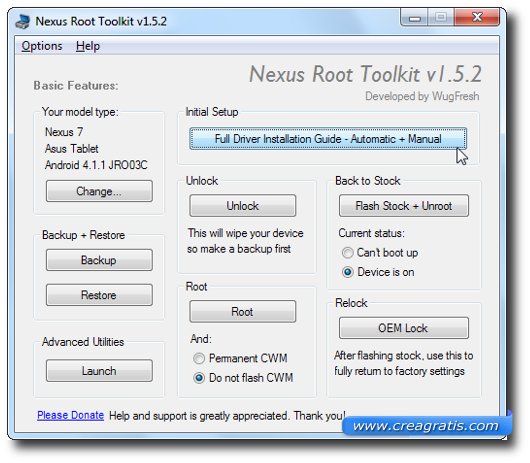Click Full Driver Installation Guide button

click(x=328, y=139)
